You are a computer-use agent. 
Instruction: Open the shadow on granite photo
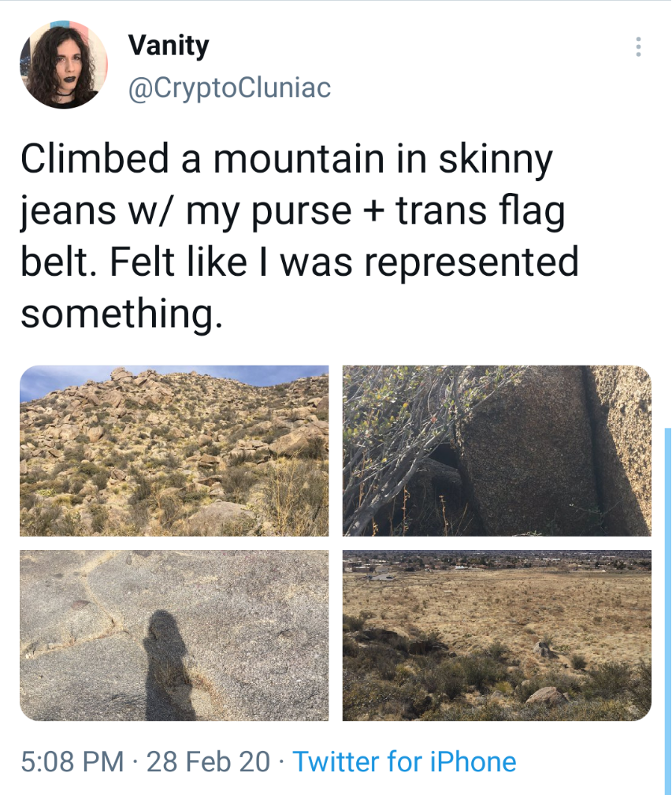[174, 635]
